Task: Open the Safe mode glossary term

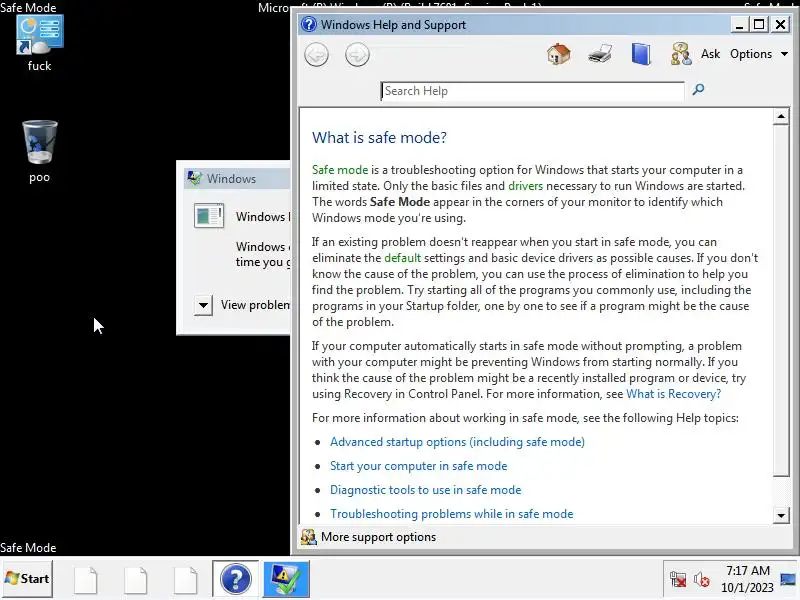Action: (x=340, y=170)
